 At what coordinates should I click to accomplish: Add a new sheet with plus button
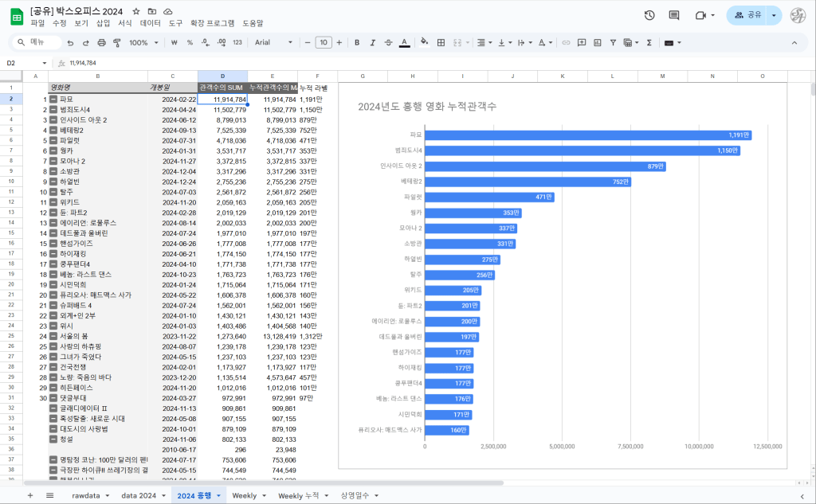pyautogui.click(x=30, y=495)
